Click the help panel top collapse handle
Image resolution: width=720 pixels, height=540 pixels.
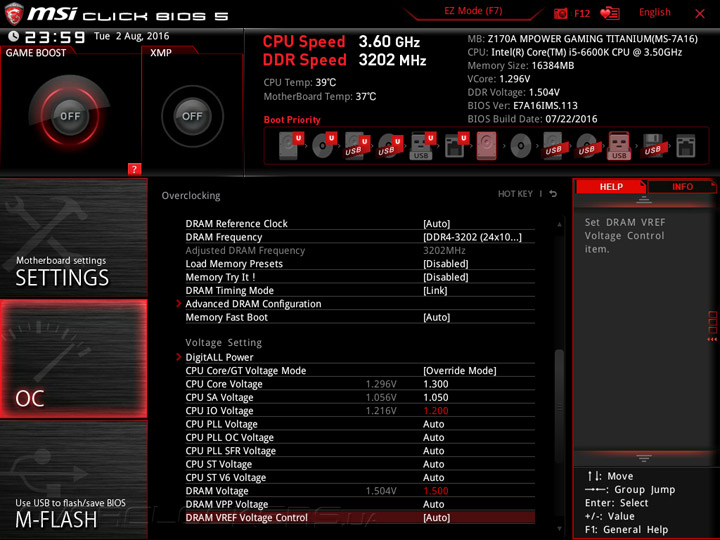[644, 200]
